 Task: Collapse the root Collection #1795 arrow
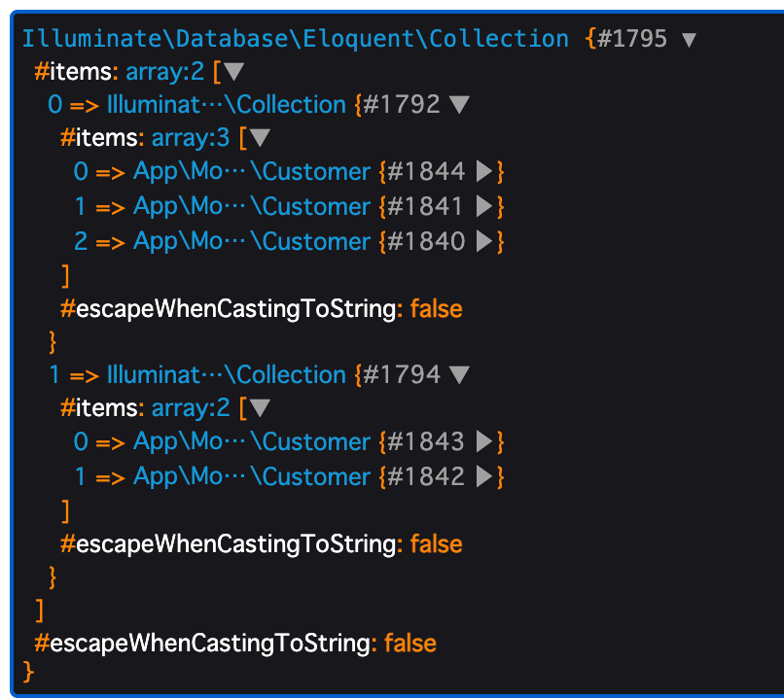click(x=689, y=40)
